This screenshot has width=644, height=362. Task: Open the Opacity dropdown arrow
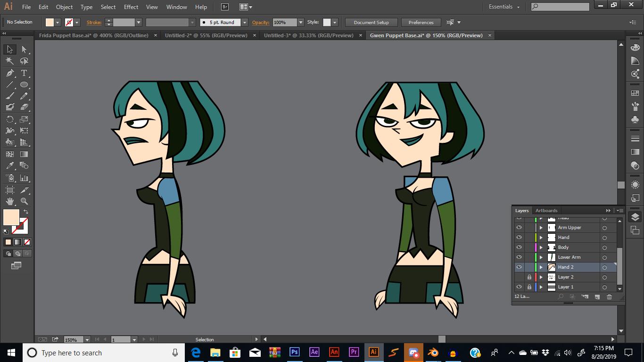[301, 22]
